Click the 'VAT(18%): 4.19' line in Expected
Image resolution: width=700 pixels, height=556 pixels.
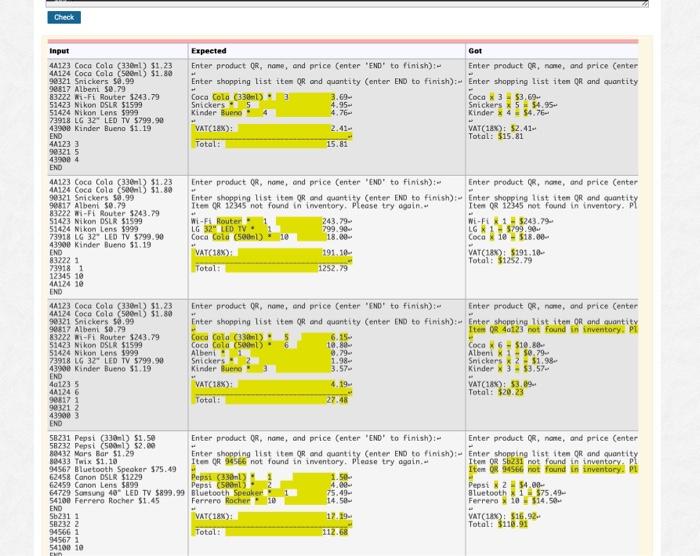point(271,384)
